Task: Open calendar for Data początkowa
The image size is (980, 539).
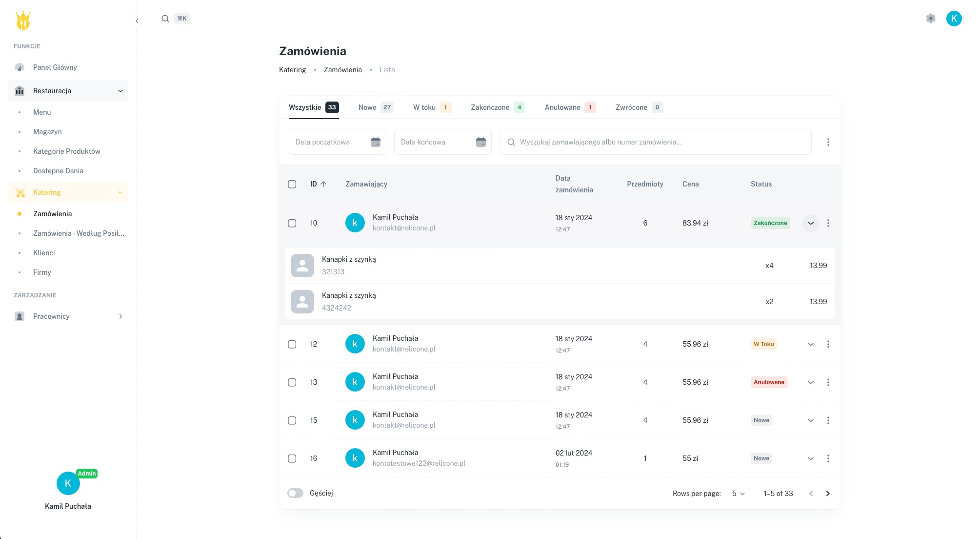Action: [x=375, y=142]
